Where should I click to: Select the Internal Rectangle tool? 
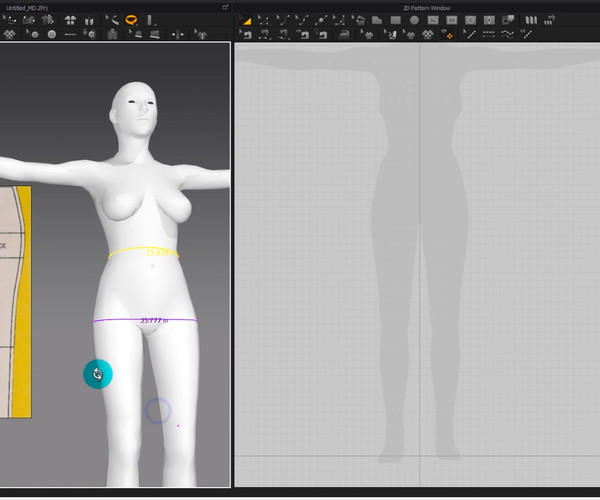click(452, 20)
